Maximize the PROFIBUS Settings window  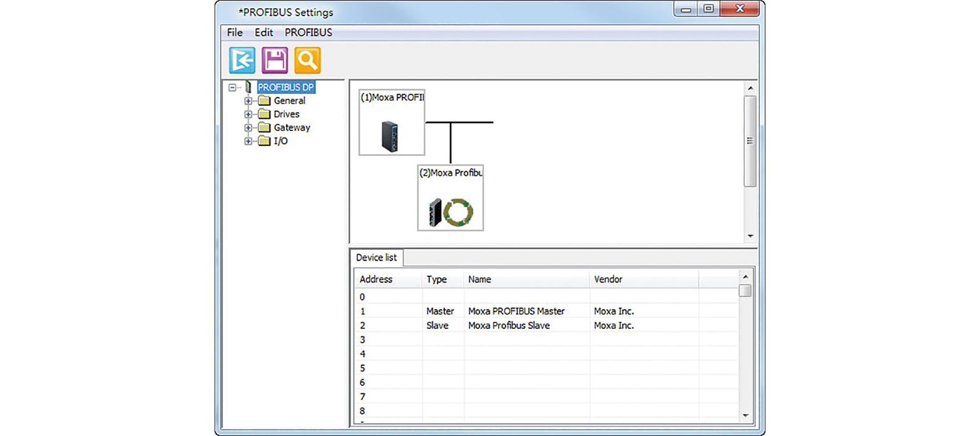coord(709,9)
